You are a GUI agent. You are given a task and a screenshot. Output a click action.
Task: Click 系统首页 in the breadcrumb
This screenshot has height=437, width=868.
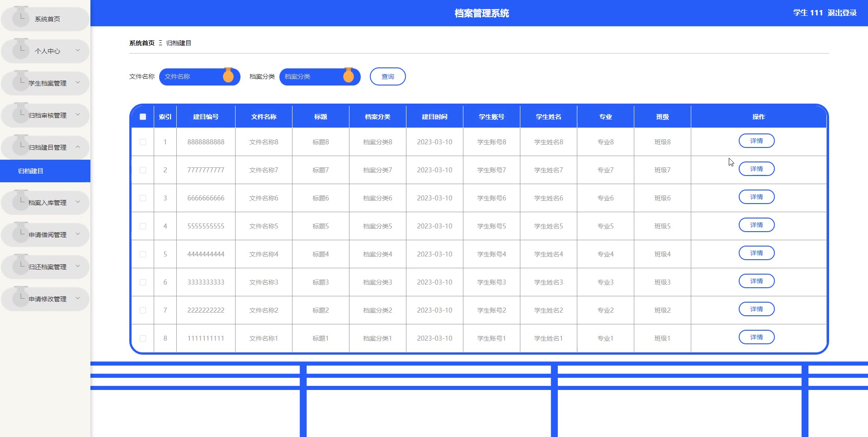(142, 43)
